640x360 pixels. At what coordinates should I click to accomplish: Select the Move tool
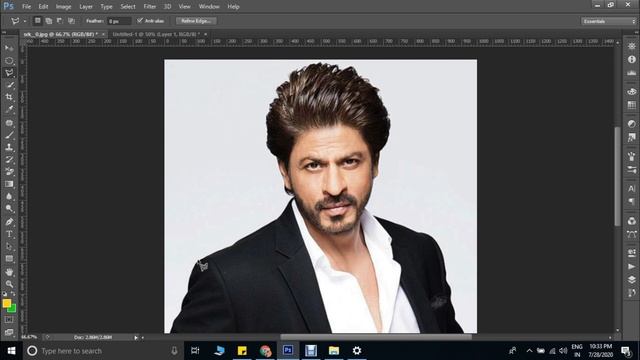click(9, 48)
